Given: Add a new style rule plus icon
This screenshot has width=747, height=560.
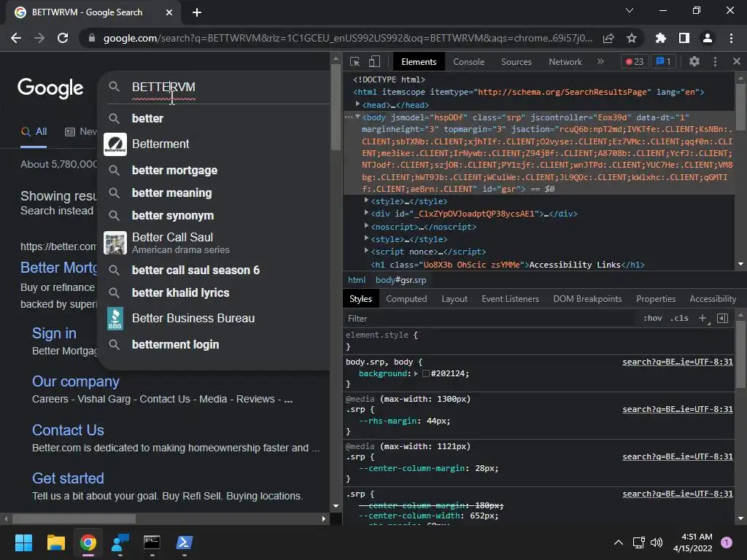Looking at the screenshot, I should tap(703, 318).
